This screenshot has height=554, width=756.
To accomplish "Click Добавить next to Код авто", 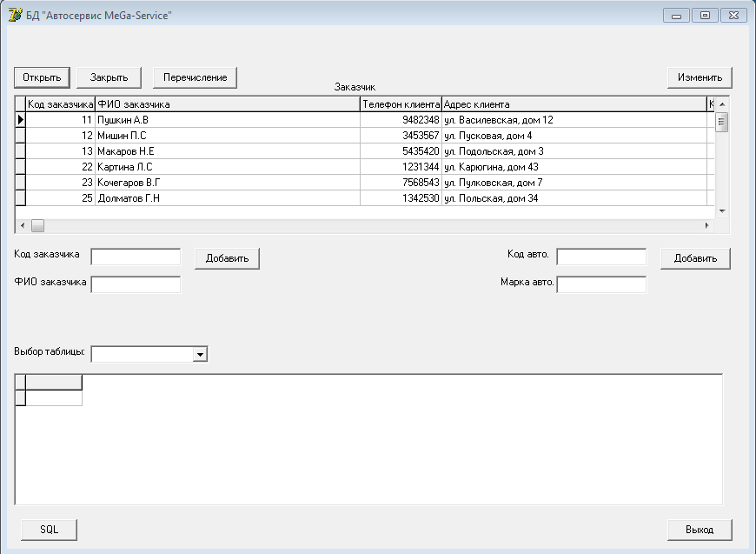I will pos(695,258).
